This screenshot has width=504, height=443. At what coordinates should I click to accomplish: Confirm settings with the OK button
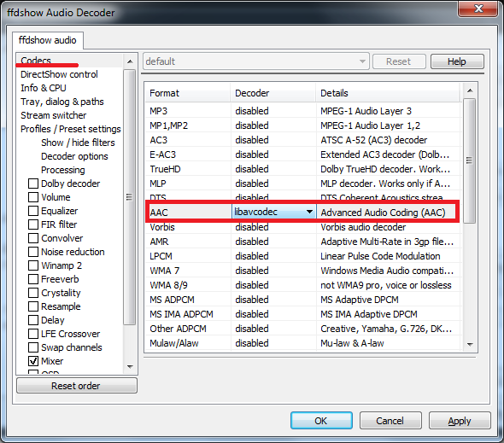pos(321,421)
